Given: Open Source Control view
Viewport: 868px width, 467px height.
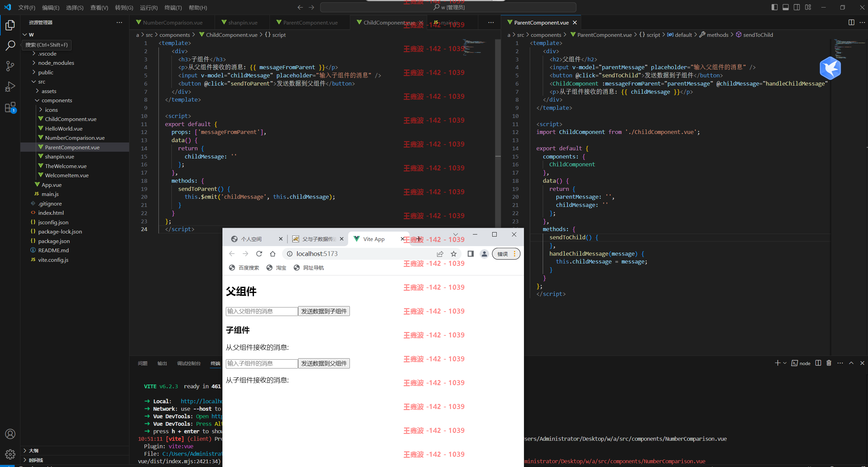Looking at the screenshot, I should click(x=10, y=66).
